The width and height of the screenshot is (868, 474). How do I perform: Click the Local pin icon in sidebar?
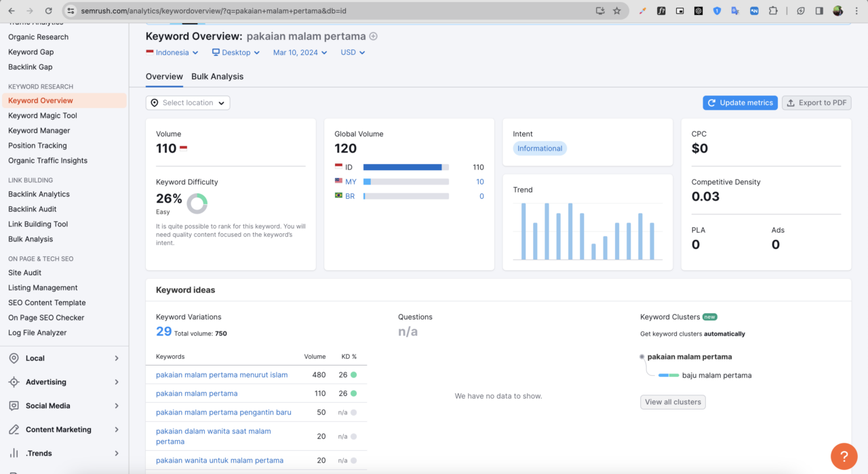14,358
